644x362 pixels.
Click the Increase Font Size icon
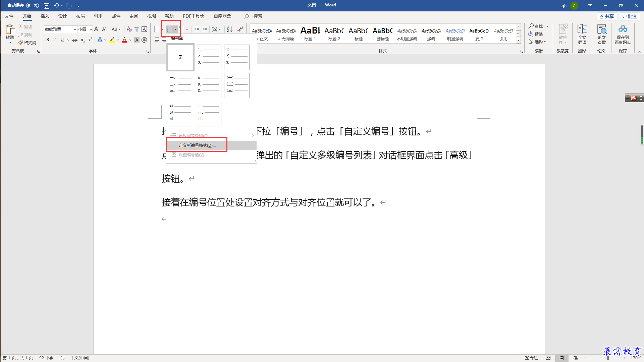coord(97,29)
